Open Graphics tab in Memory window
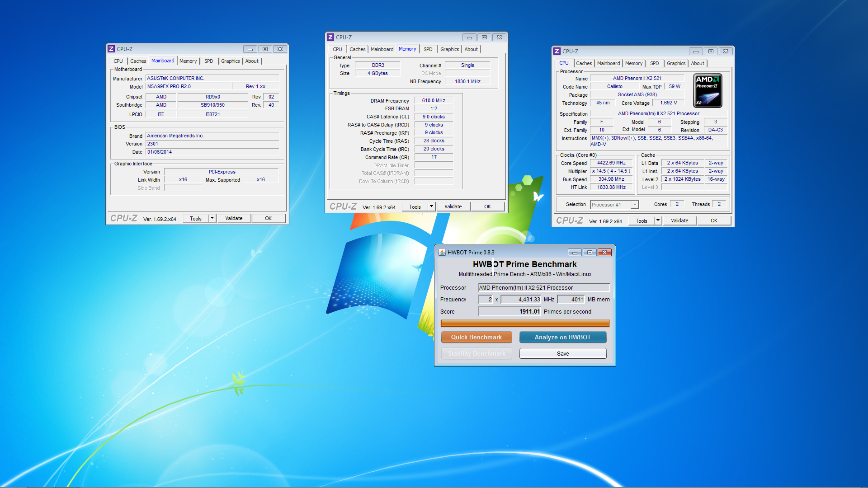The width and height of the screenshot is (868, 488). pyautogui.click(x=450, y=49)
